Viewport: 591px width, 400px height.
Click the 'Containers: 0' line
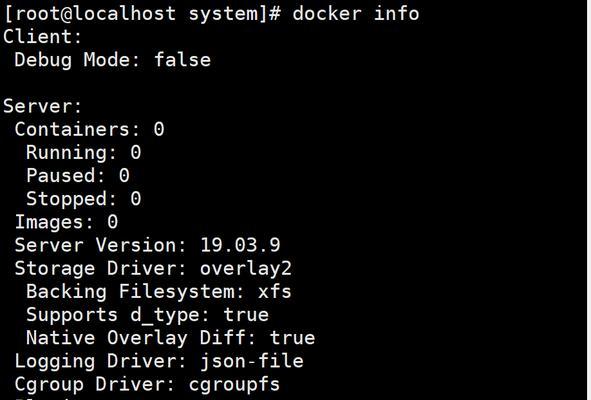pyautogui.click(x=89, y=129)
